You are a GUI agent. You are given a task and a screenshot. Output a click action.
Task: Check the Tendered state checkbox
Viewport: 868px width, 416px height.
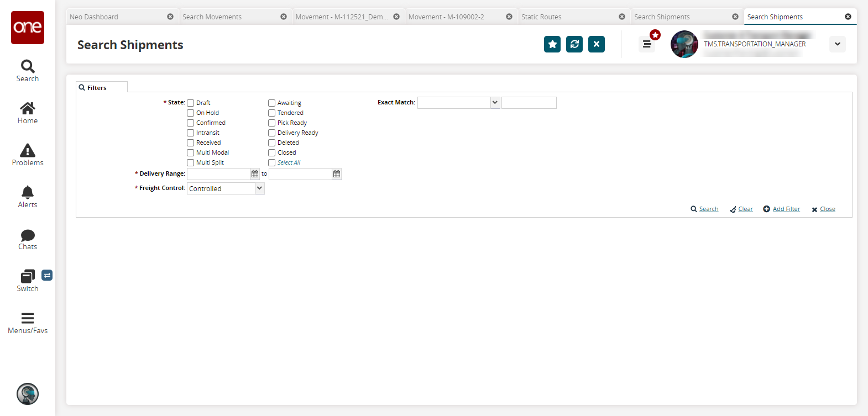(x=272, y=113)
